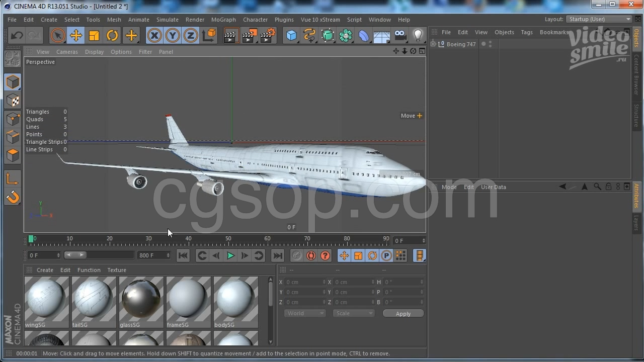Viewport: 644px width, 362px height.
Task: Select Model mode cube in left sidebar
Action: [13, 82]
